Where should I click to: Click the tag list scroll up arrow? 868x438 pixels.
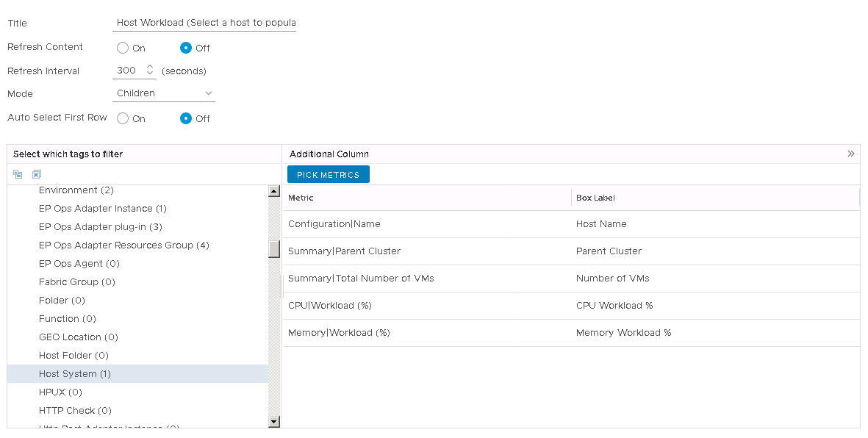tap(274, 192)
